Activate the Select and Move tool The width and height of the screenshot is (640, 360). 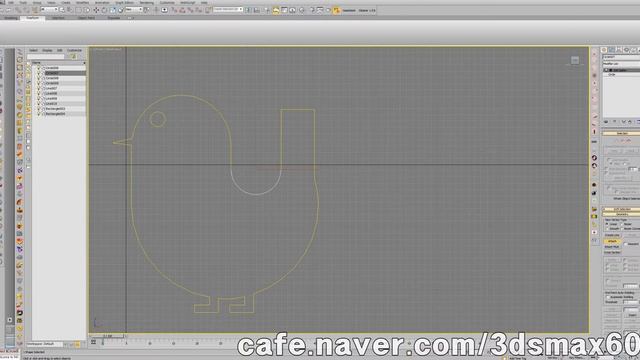(96, 10)
